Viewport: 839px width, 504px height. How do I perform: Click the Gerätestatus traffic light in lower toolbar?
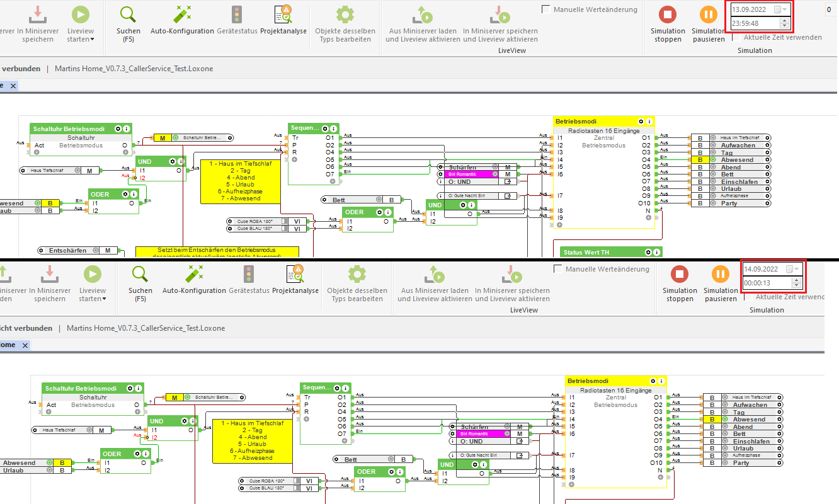point(249,274)
